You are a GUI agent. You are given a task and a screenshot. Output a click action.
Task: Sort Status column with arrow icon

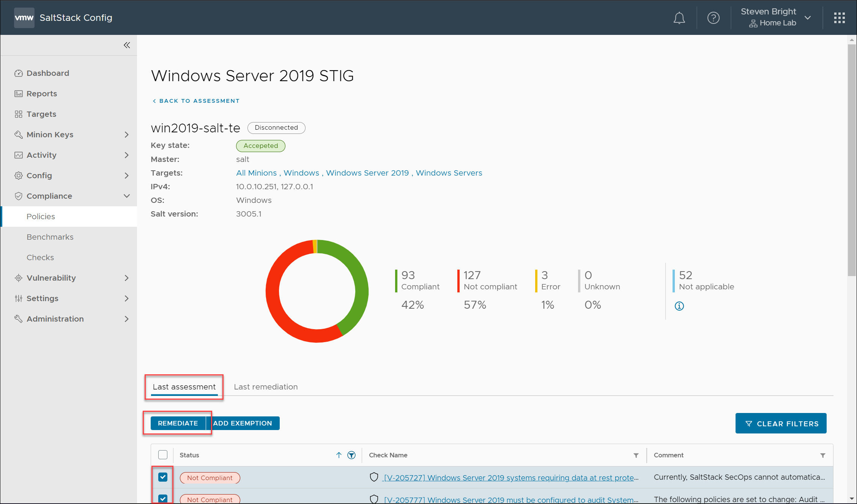[339, 455]
